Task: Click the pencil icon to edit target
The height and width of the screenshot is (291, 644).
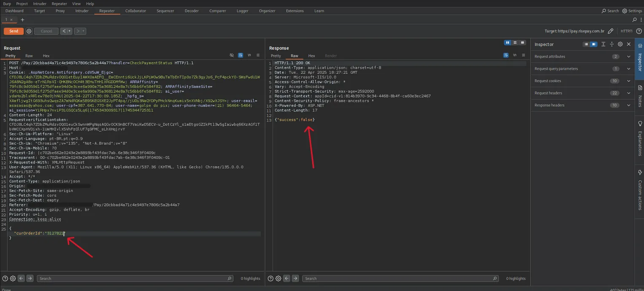Action: tap(610, 31)
